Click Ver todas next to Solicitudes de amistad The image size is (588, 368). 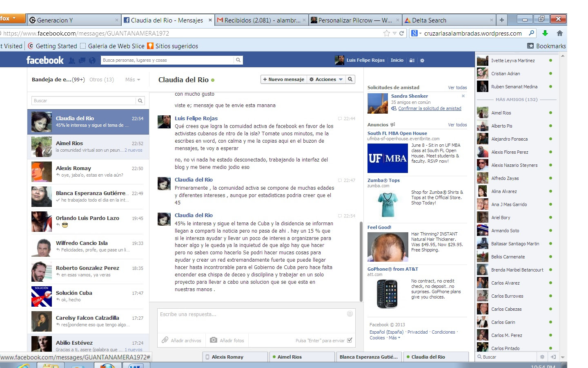457,88
